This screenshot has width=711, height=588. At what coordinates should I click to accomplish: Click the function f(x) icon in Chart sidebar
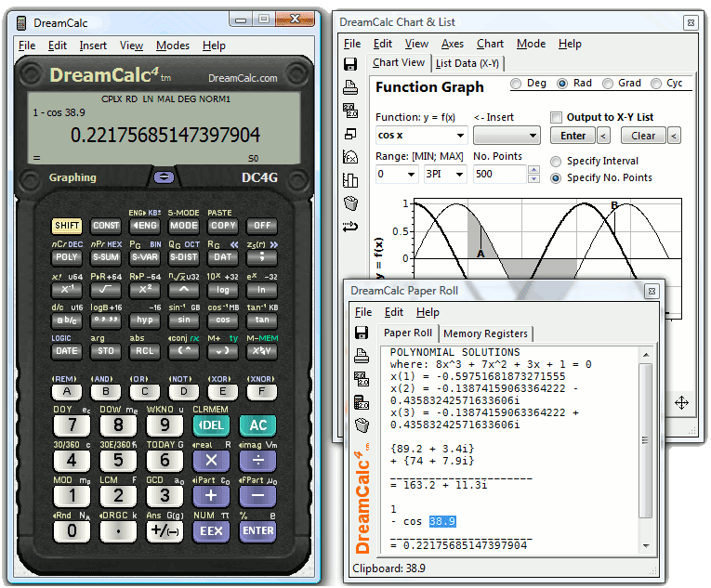coord(350,157)
